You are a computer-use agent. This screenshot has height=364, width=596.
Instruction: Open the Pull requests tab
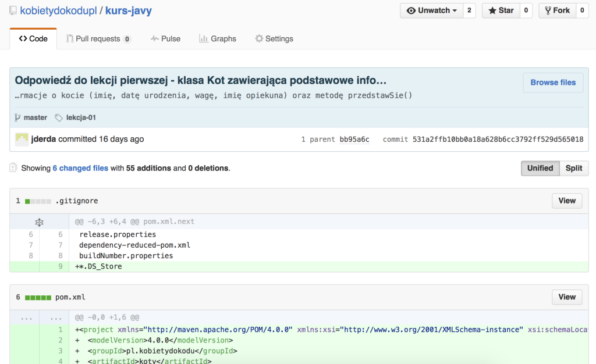coord(98,39)
